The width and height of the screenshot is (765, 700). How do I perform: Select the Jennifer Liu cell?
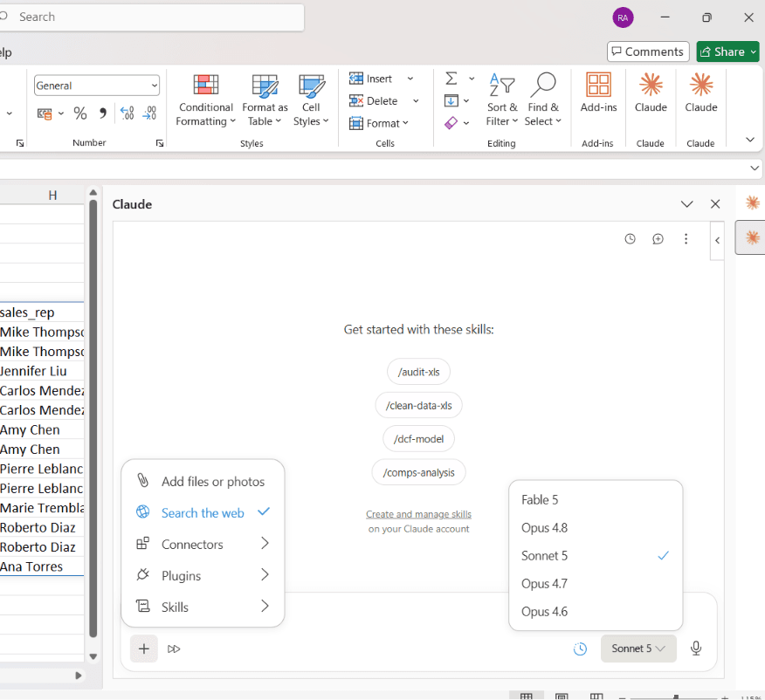[x=41, y=371]
